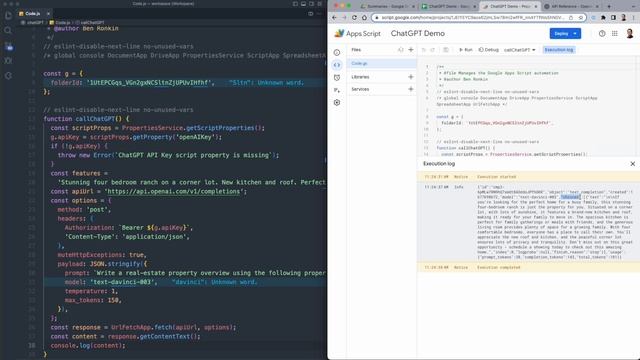Select the Editor icon in Apps Script sidebar
The image size is (640, 360).
pos(337,65)
